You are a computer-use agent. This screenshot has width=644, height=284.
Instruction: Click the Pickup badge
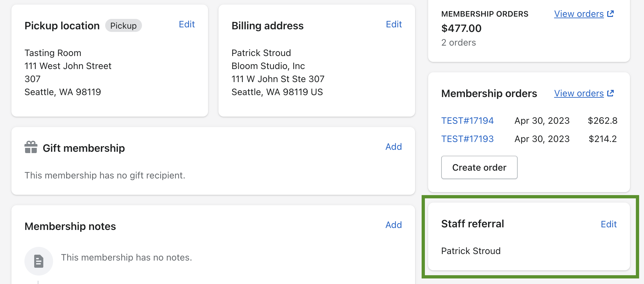click(x=123, y=26)
